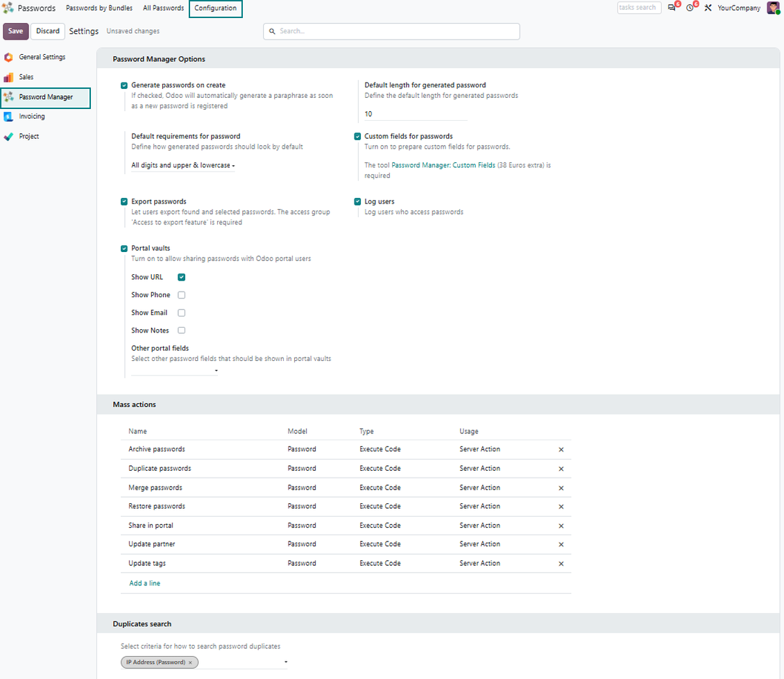784x679 pixels.
Task: Click the Project sidebar icon
Action: 8,136
